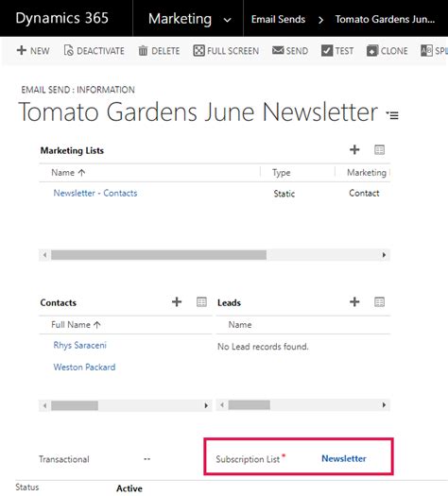Open the Leads grid view icon
Screen dimensions: 448x496
pos(379,301)
